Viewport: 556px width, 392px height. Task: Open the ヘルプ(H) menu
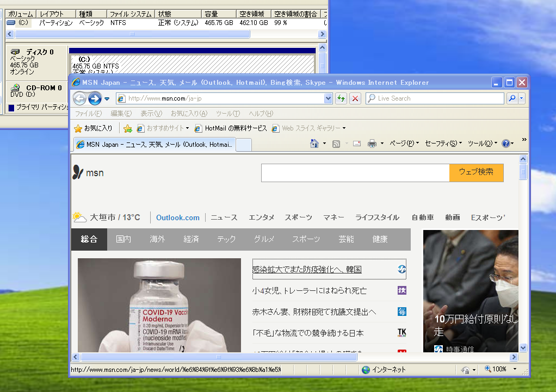(x=261, y=114)
